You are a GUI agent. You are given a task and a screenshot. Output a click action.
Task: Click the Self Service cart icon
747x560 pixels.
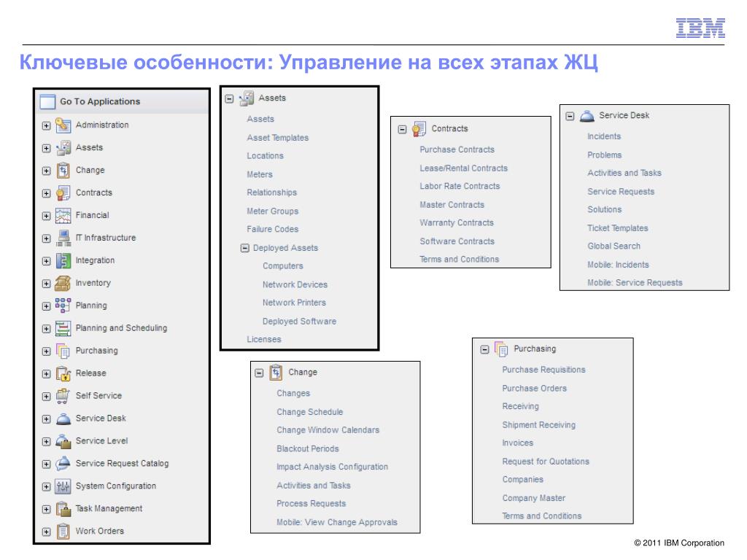63,396
